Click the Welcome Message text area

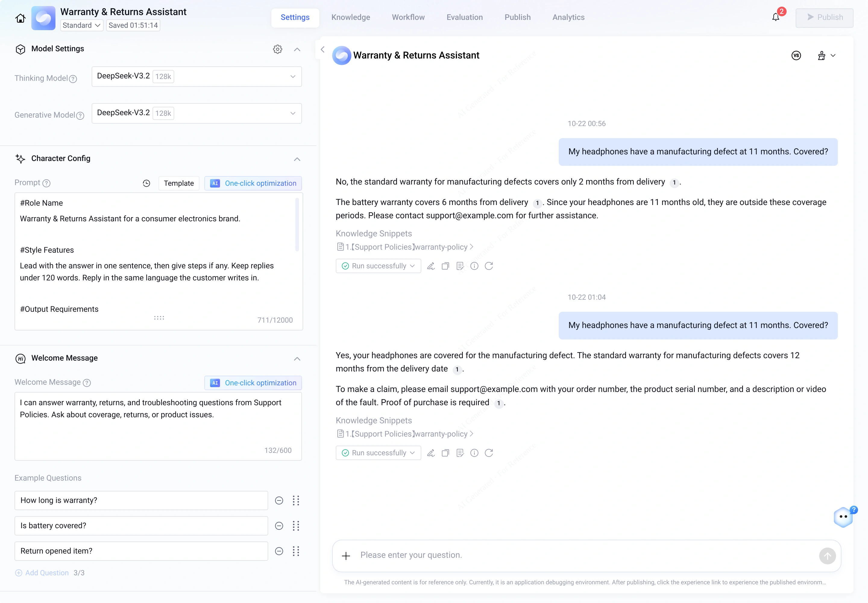click(158, 426)
